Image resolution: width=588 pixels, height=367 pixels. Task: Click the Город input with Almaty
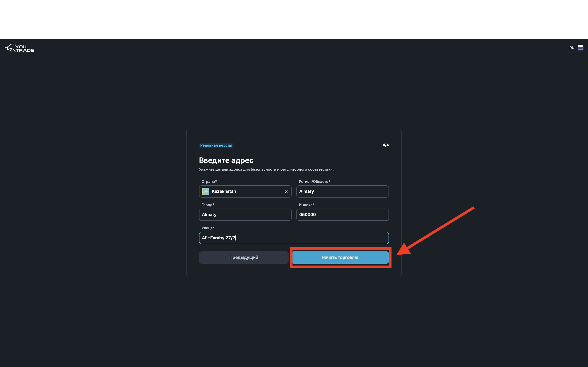tap(245, 214)
